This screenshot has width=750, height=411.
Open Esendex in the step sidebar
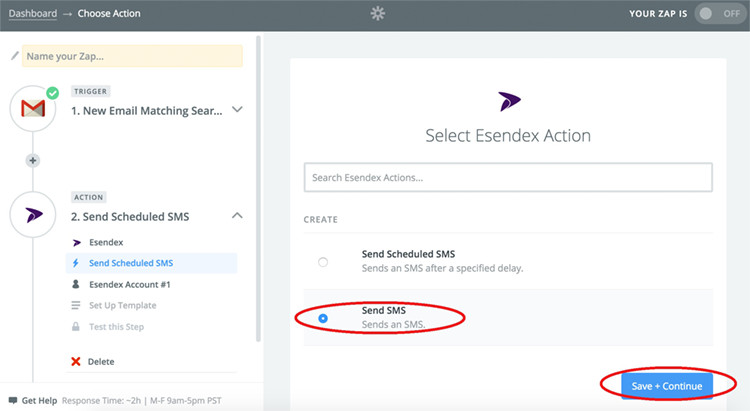[106, 242]
